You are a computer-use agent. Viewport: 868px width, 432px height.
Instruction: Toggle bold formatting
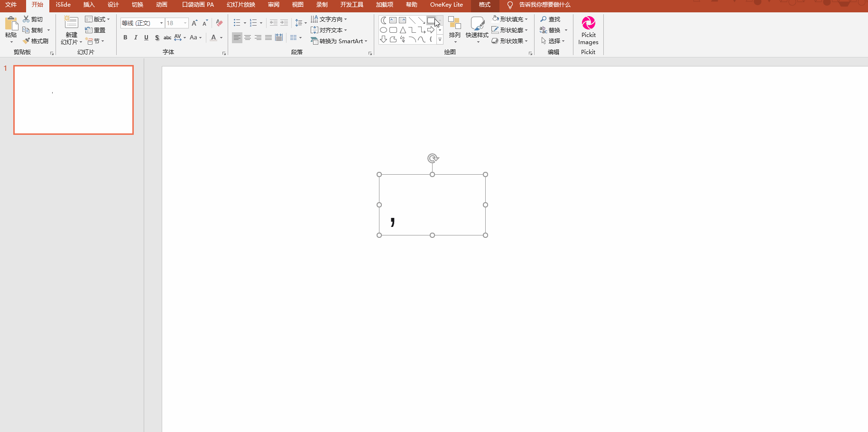coord(125,38)
